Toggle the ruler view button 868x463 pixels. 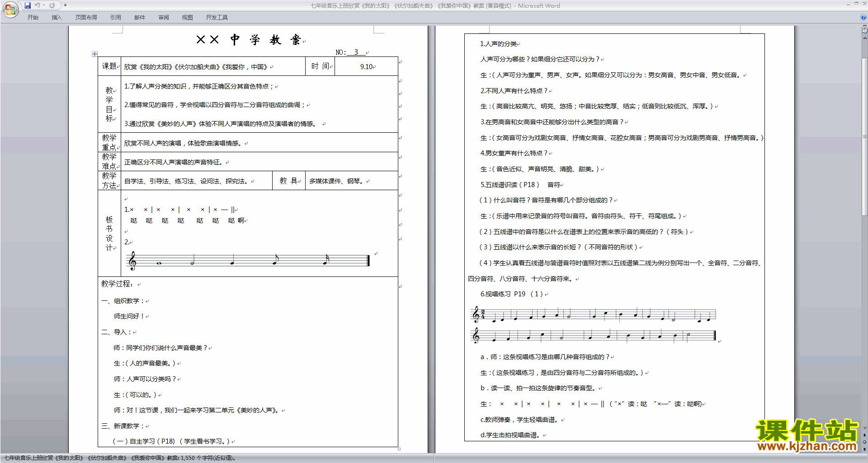[x=865, y=31]
